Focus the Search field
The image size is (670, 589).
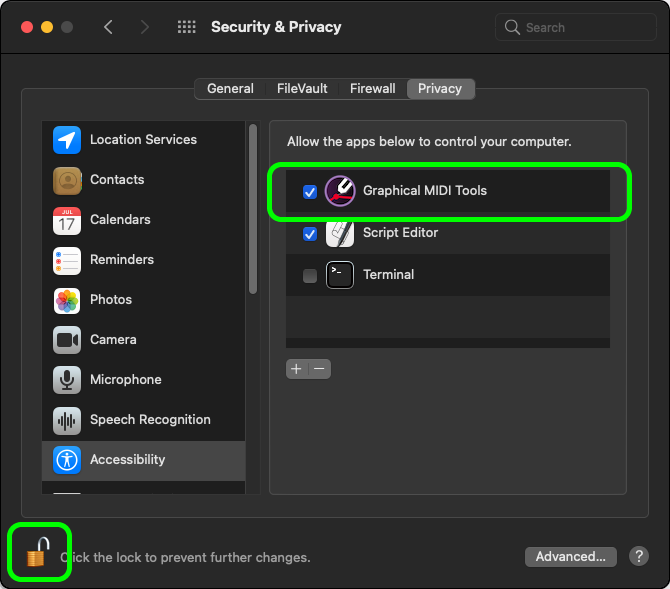(576, 27)
